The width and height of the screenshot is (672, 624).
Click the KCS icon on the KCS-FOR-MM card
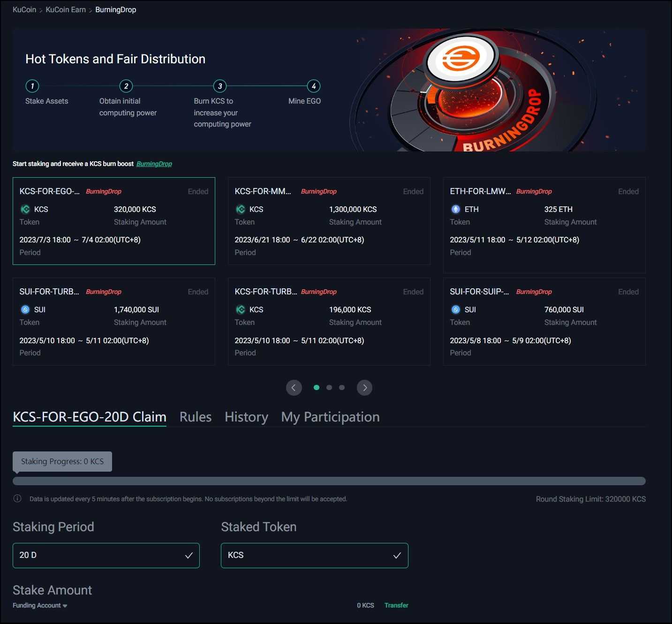pyautogui.click(x=241, y=209)
